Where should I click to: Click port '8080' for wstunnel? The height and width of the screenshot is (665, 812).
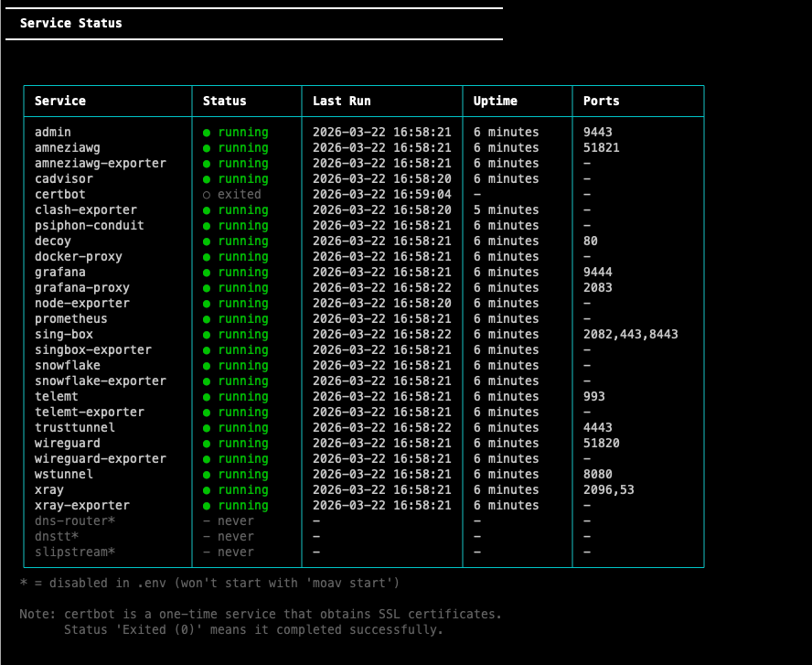(598, 474)
